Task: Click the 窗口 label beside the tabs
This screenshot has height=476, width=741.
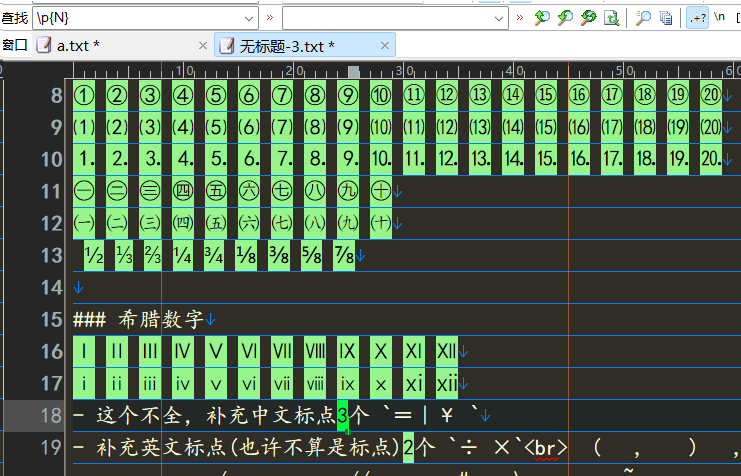Action: click(15, 45)
